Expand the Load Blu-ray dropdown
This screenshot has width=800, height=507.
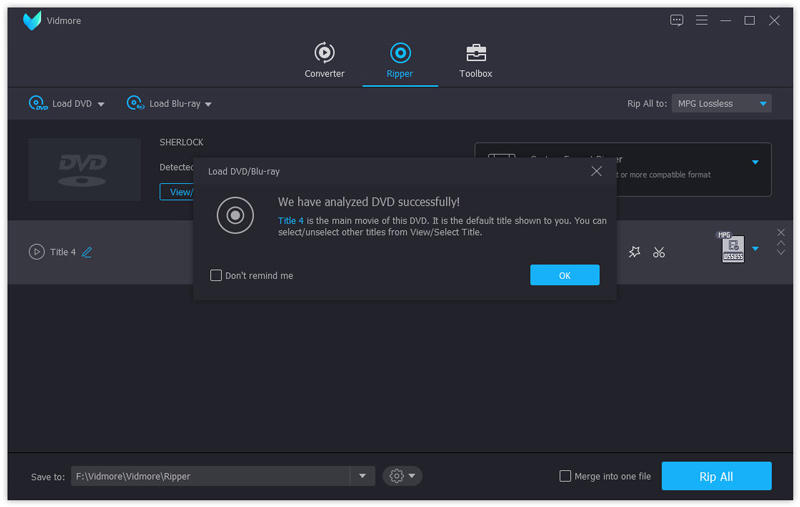click(x=208, y=104)
